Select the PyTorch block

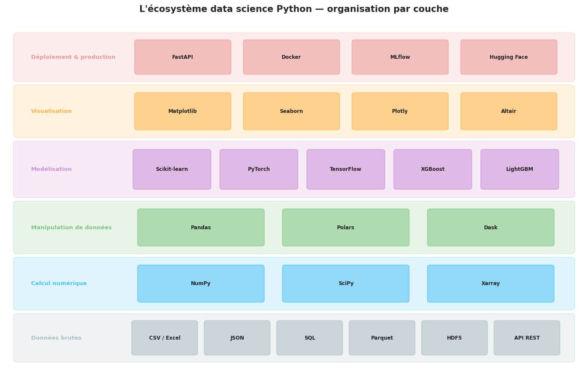tap(259, 169)
